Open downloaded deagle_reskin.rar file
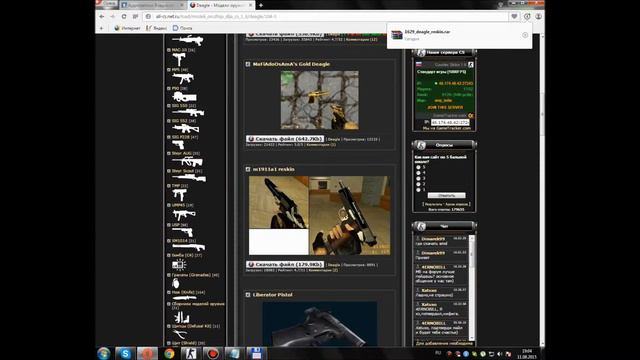640x360 pixels. [x=427, y=32]
